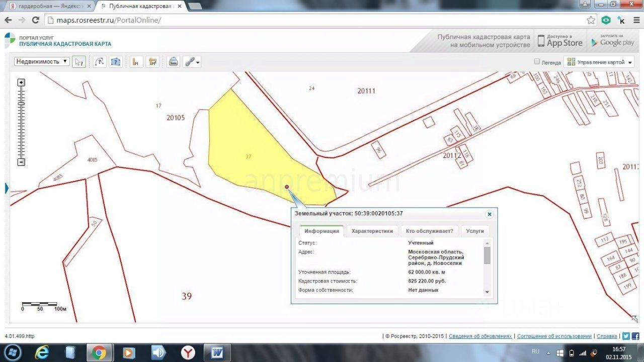Screen dimensions: 644x362
Task: Click the browser address bar URL
Action: click(x=109, y=20)
